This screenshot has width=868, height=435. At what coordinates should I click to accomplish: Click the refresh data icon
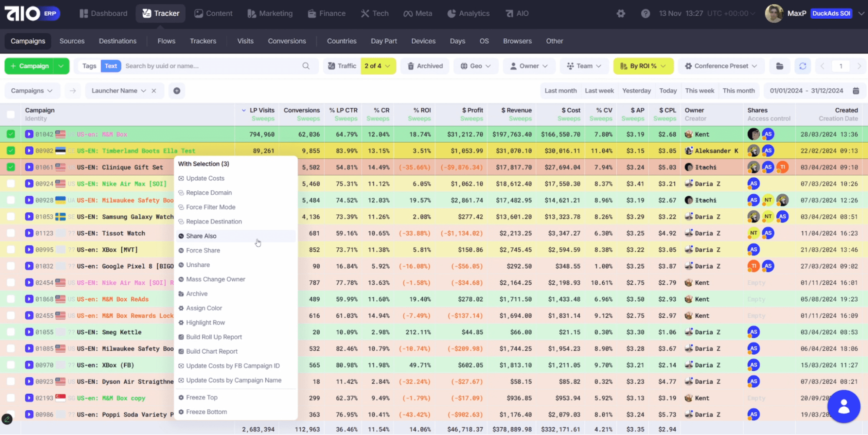pos(802,66)
